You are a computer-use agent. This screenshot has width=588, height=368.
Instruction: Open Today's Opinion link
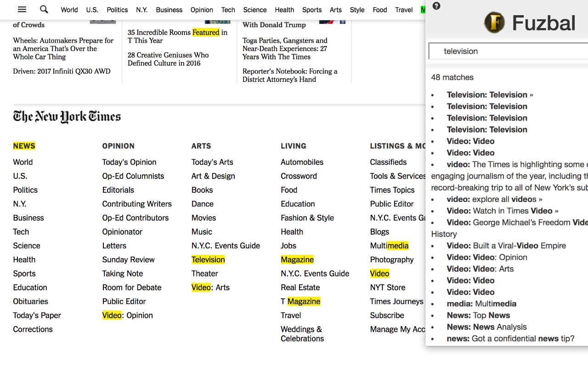[x=129, y=162]
